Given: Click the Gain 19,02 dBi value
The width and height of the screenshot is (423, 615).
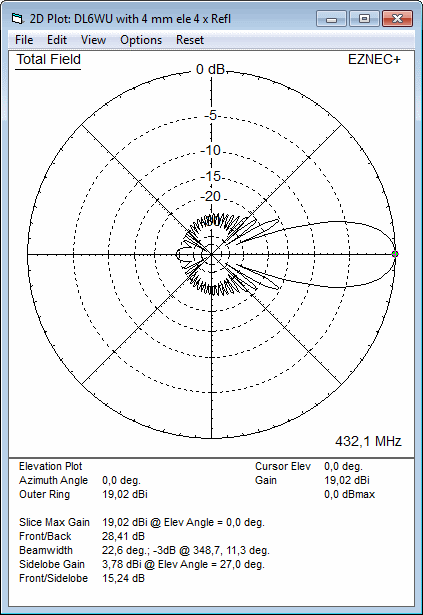Looking at the screenshot, I should [347, 480].
